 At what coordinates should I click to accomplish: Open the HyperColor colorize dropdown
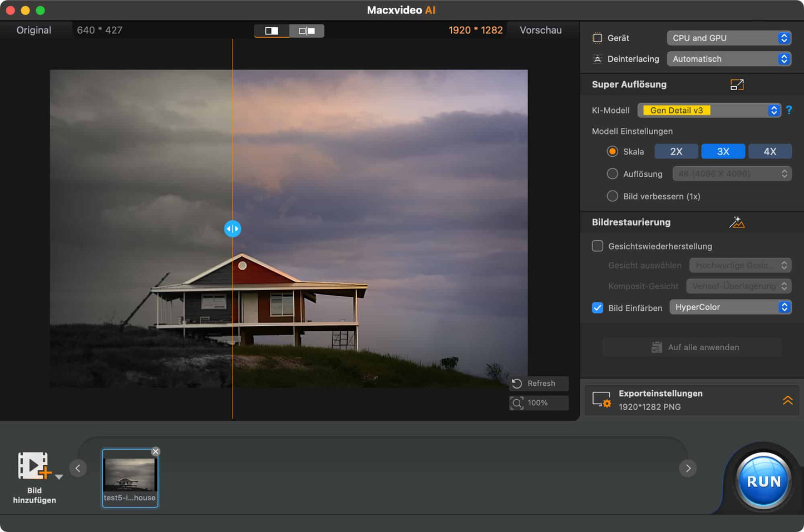pos(730,307)
